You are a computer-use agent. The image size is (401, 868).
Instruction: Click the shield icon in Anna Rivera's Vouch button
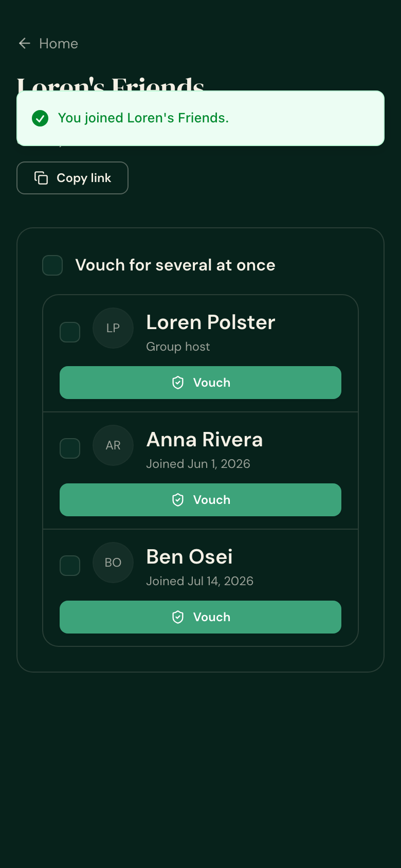click(178, 500)
